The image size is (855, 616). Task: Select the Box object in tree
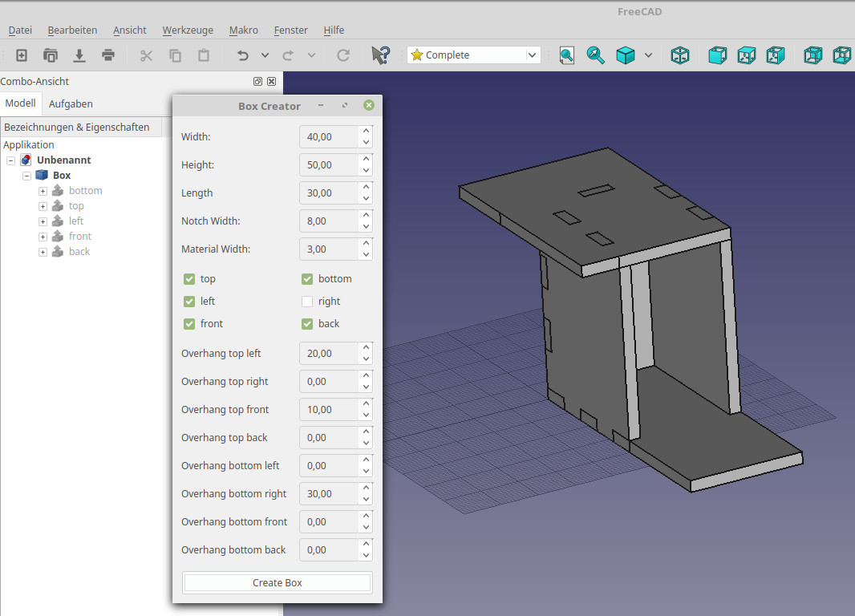[x=62, y=176]
